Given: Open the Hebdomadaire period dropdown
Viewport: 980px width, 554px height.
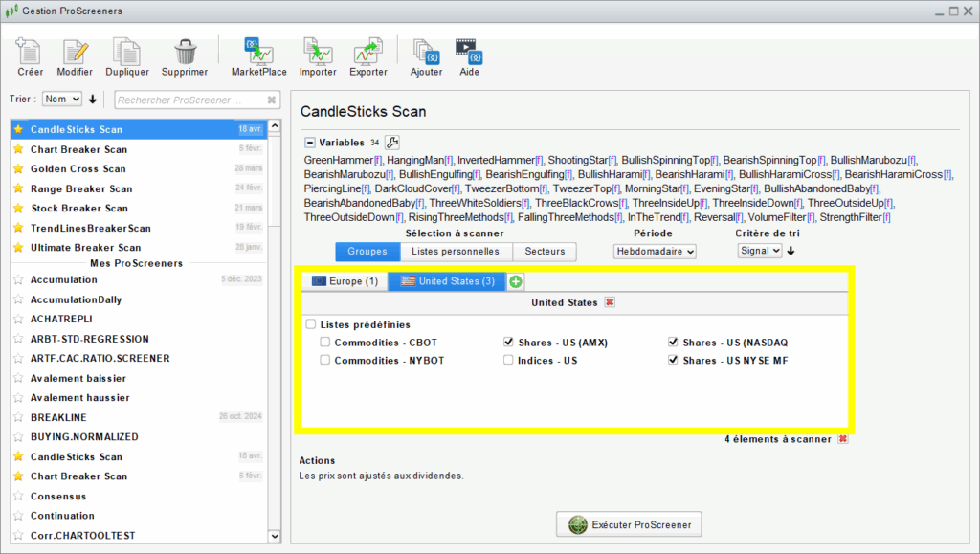Looking at the screenshot, I should 655,251.
